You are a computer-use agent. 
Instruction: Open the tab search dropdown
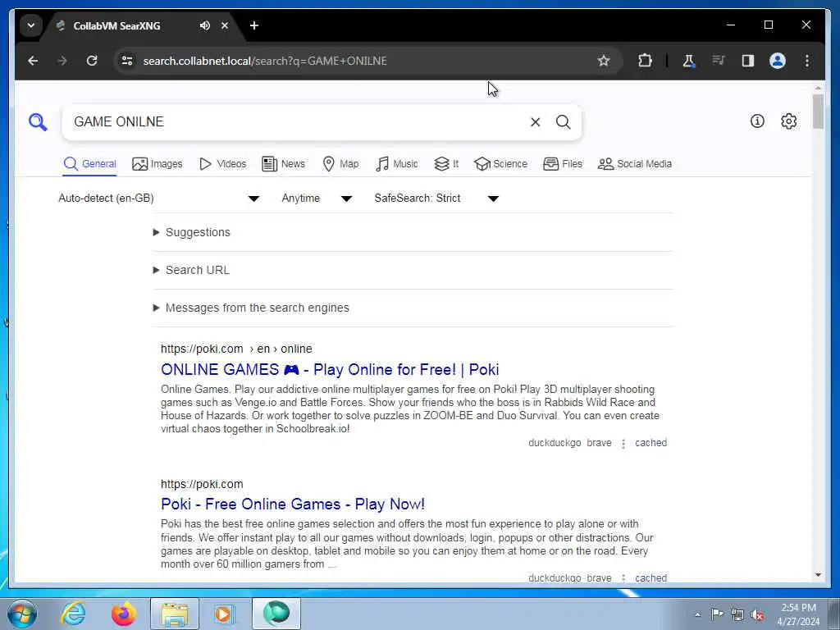point(31,25)
